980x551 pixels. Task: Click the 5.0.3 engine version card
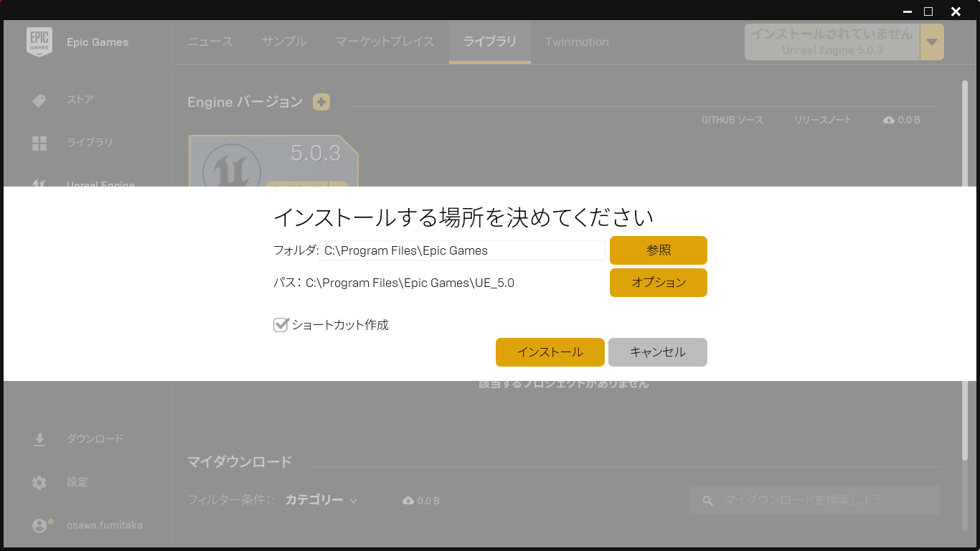tap(273, 161)
